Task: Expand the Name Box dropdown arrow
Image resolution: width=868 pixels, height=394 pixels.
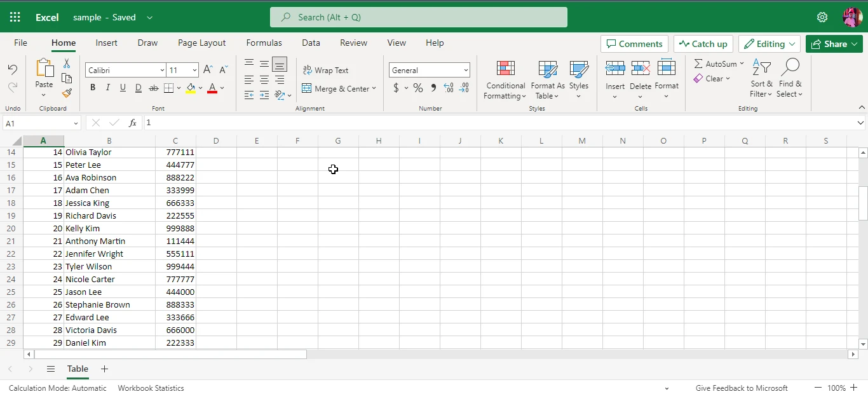Action: click(x=76, y=123)
